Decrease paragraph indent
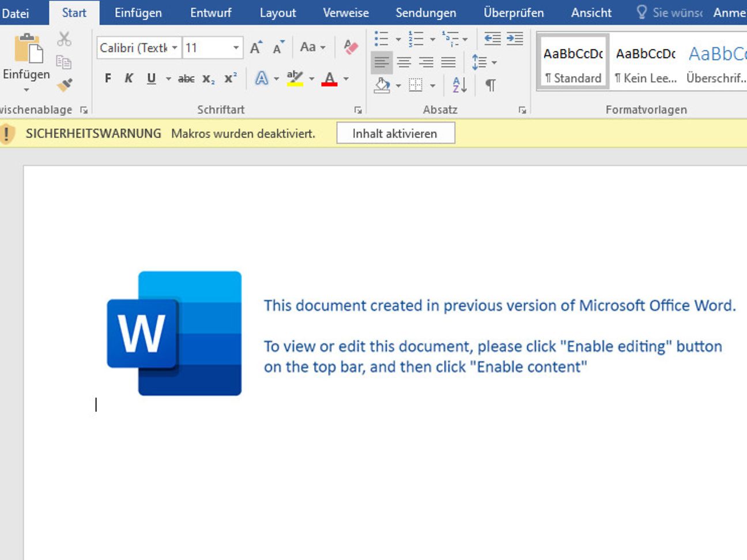Image resolution: width=747 pixels, height=560 pixels. (492, 39)
